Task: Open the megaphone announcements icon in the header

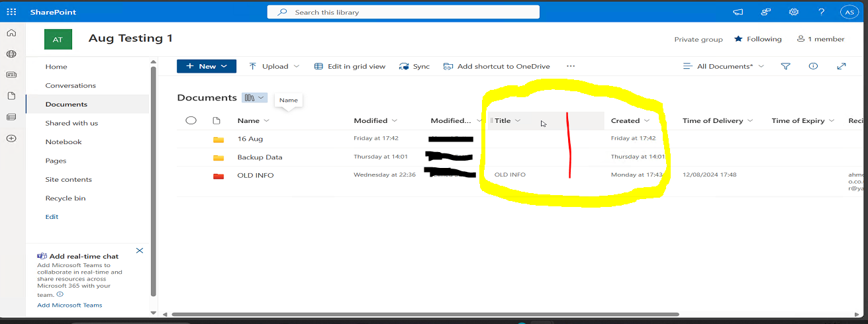Action: (738, 12)
